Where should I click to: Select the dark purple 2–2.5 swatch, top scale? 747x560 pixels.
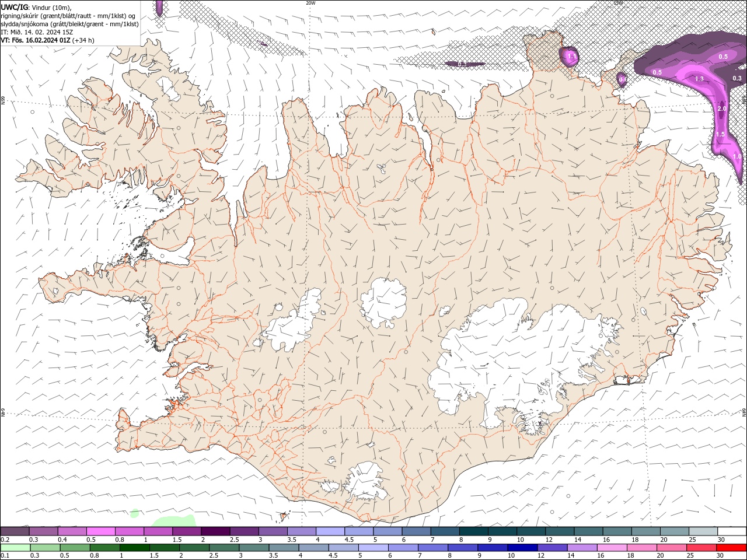coord(215,531)
